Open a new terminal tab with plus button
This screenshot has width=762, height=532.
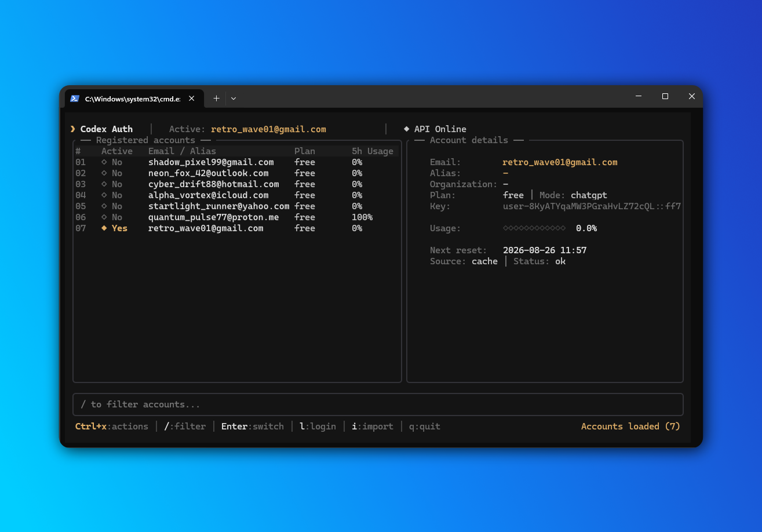tap(216, 99)
